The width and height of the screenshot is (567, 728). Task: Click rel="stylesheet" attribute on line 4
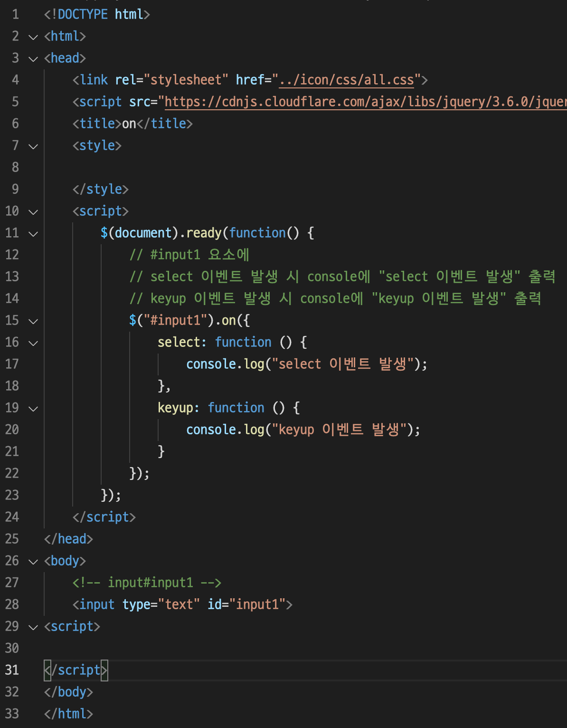(x=171, y=80)
